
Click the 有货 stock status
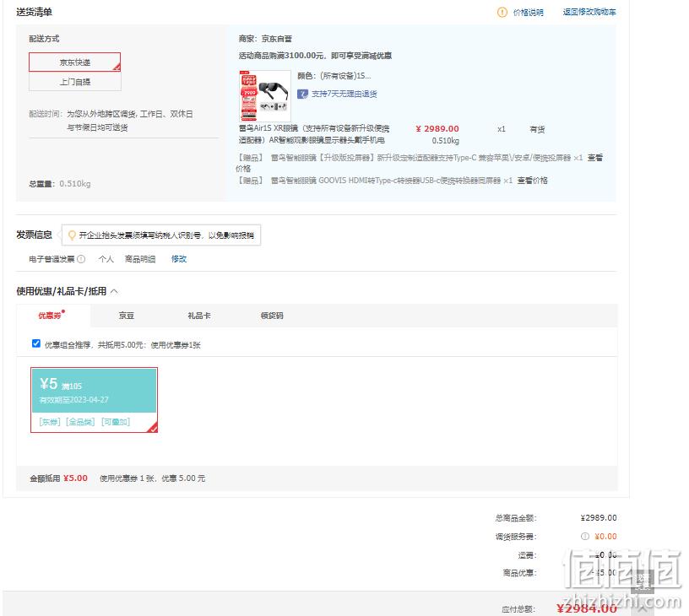537,129
